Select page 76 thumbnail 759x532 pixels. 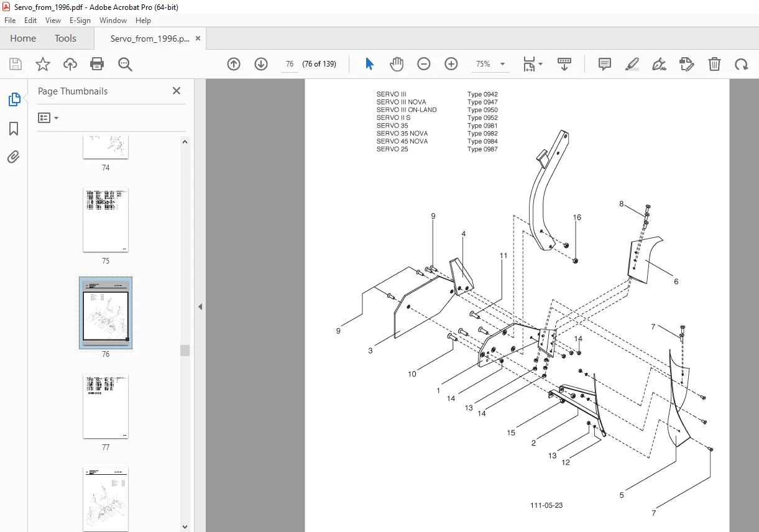pyautogui.click(x=106, y=313)
